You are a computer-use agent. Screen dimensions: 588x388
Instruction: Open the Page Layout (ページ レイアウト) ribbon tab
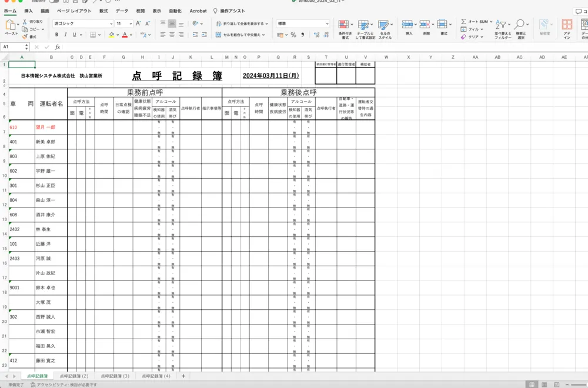(x=73, y=11)
